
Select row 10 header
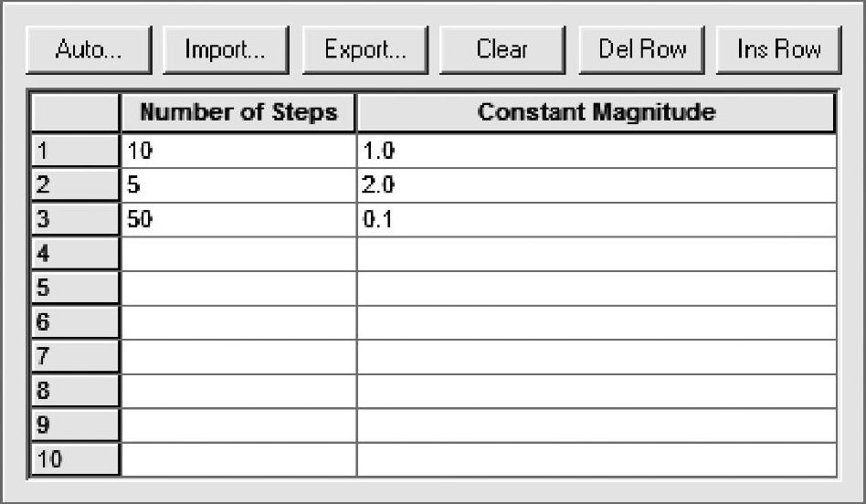[75, 459]
